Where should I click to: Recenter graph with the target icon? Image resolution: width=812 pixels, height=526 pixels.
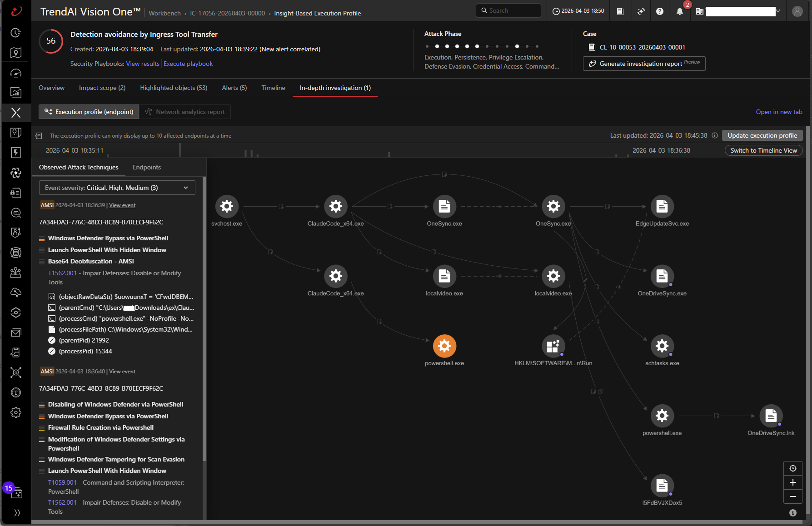tap(792, 468)
